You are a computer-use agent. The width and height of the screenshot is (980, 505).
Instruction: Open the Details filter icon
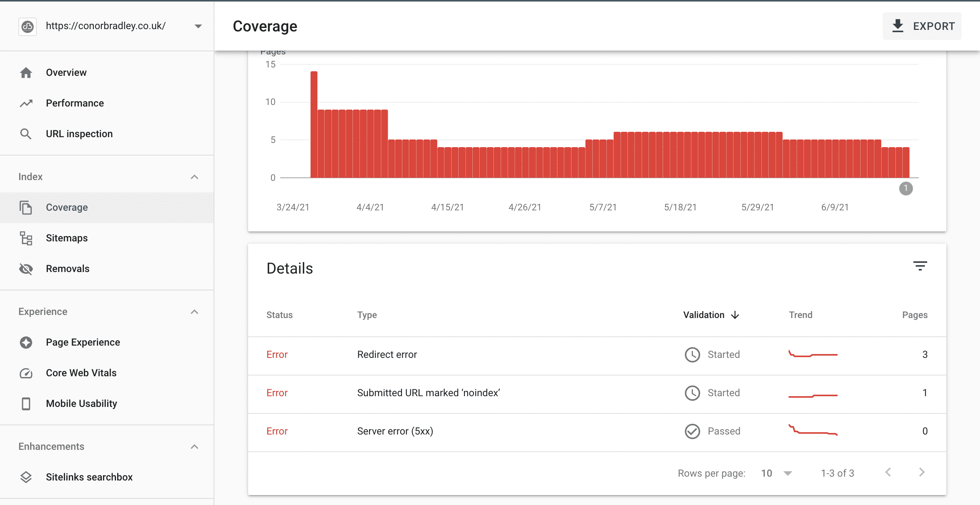pos(920,266)
